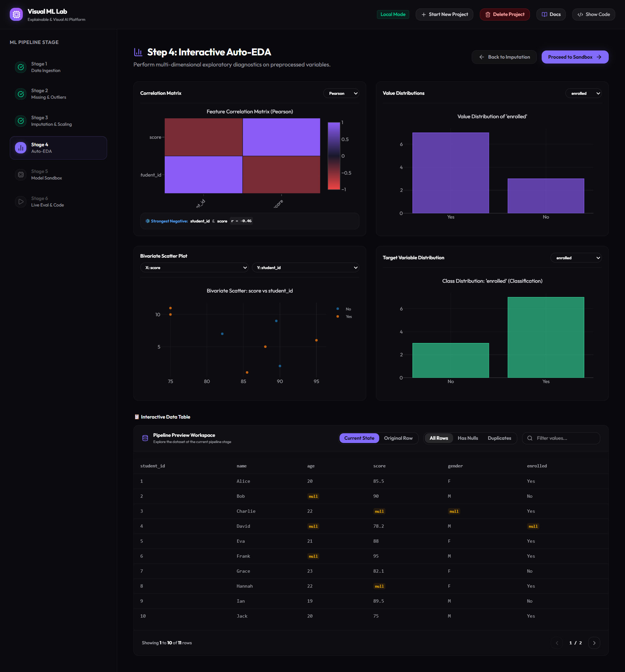Click the chart icon beside Step 4 heading
Screen dimensions: 625x672
(x=138, y=52)
